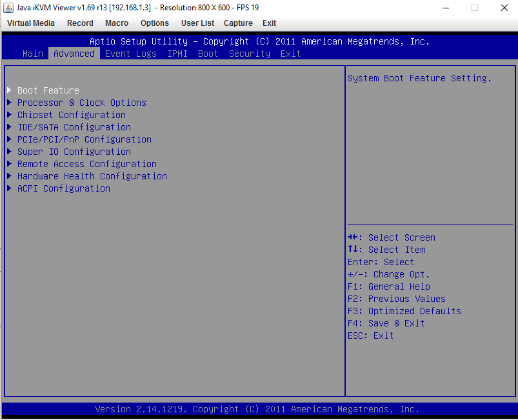The height and width of the screenshot is (420, 518).
Task: Switch to the IPMI tab
Action: [x=177, y=54]
